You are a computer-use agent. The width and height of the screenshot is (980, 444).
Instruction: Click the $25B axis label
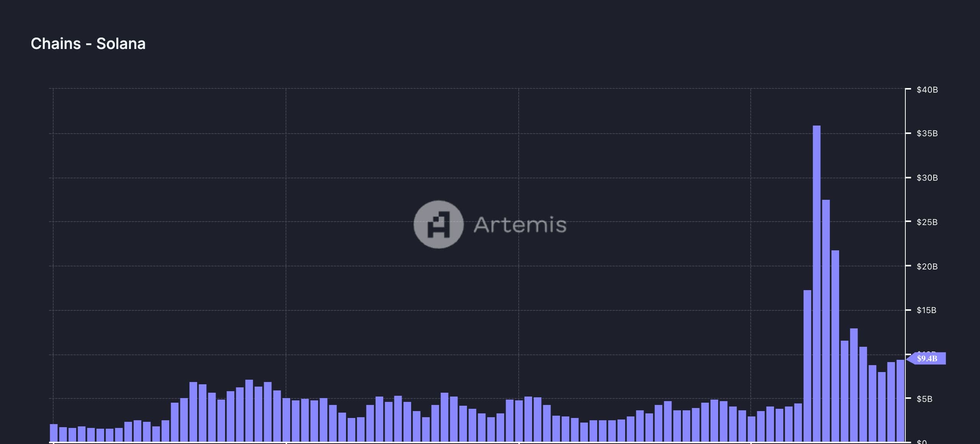[927, 222]
